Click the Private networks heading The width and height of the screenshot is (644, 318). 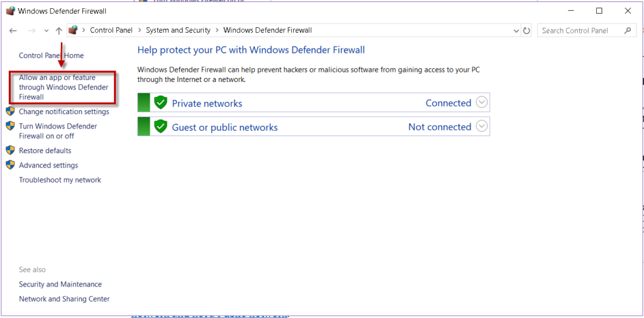tap(207, 103)
